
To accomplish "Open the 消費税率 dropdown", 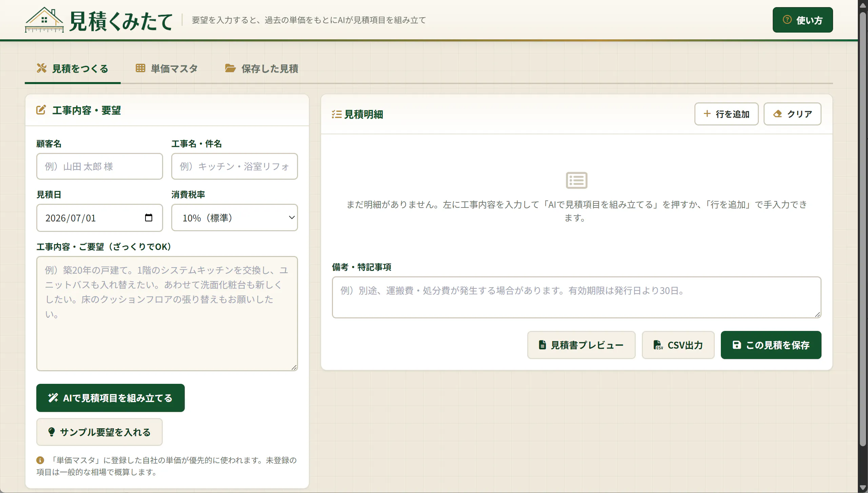I will pyautogui.click(x=234, y=218).
